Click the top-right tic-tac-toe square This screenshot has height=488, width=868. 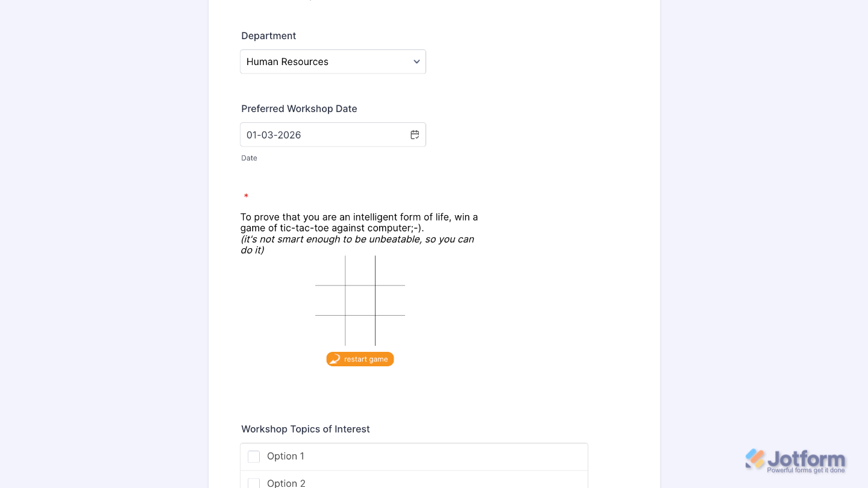pos(390,269)
